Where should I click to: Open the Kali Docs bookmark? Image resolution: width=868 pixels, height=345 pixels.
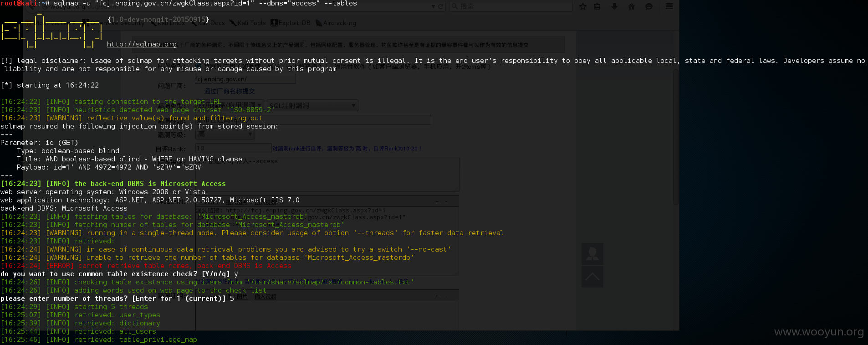coord(208,23)
